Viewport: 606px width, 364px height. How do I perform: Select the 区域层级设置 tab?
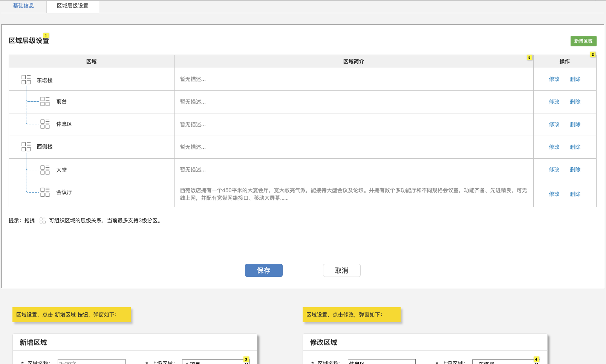(x=73, y=6)
